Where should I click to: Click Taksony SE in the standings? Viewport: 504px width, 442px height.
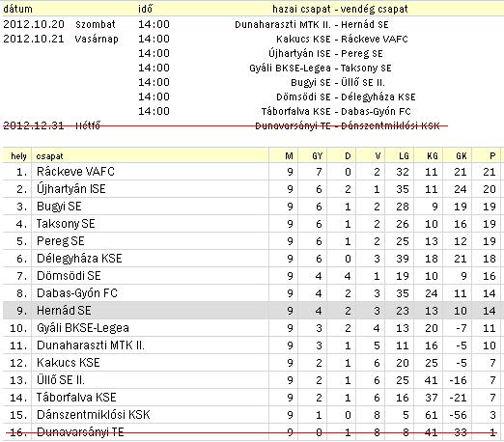pos(66,224)
